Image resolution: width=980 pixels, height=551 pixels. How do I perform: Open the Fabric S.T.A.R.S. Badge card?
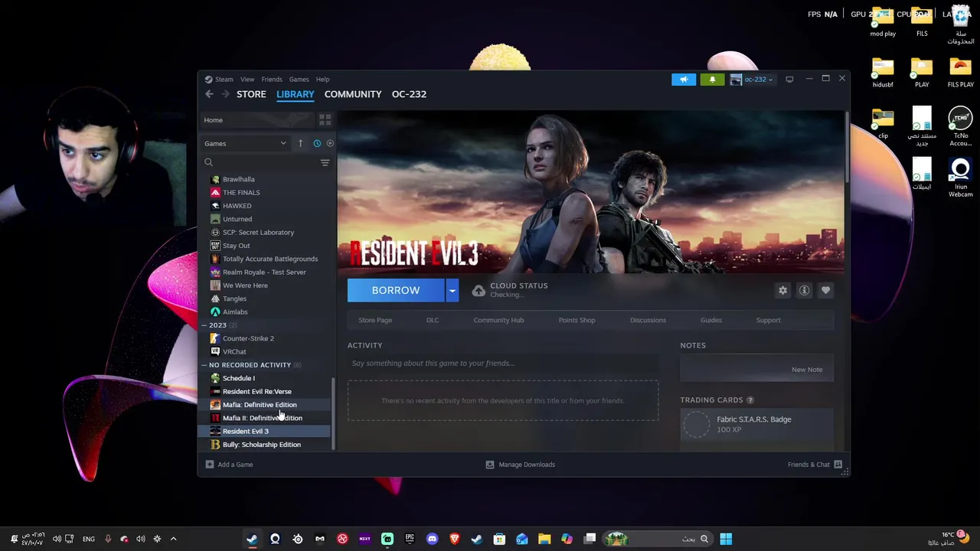pyautogui.click(x=757, y=424)
